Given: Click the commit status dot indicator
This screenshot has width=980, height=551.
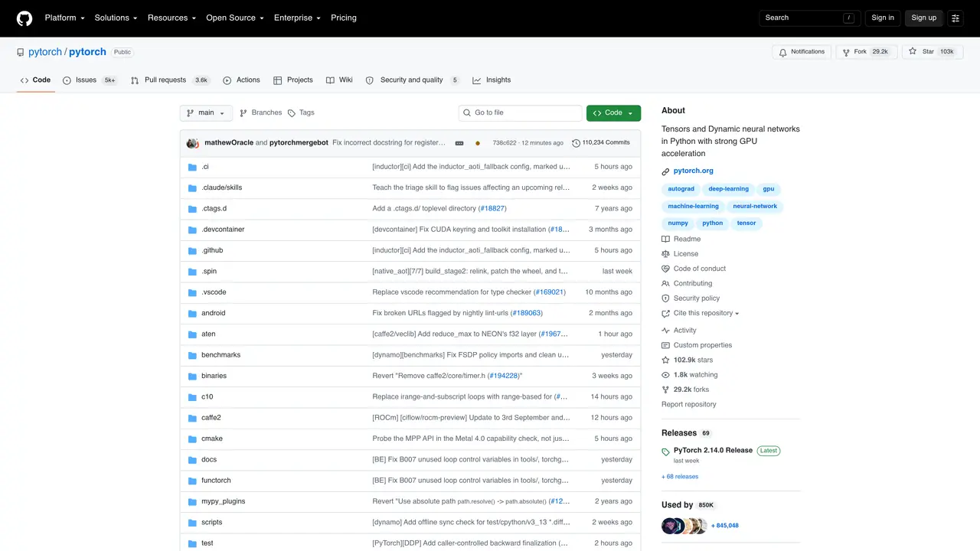Looking at the screenshot, I should point(478,143).
